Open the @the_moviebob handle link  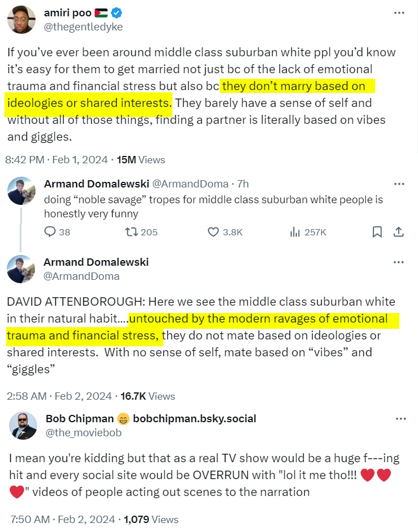coord(83,432)
